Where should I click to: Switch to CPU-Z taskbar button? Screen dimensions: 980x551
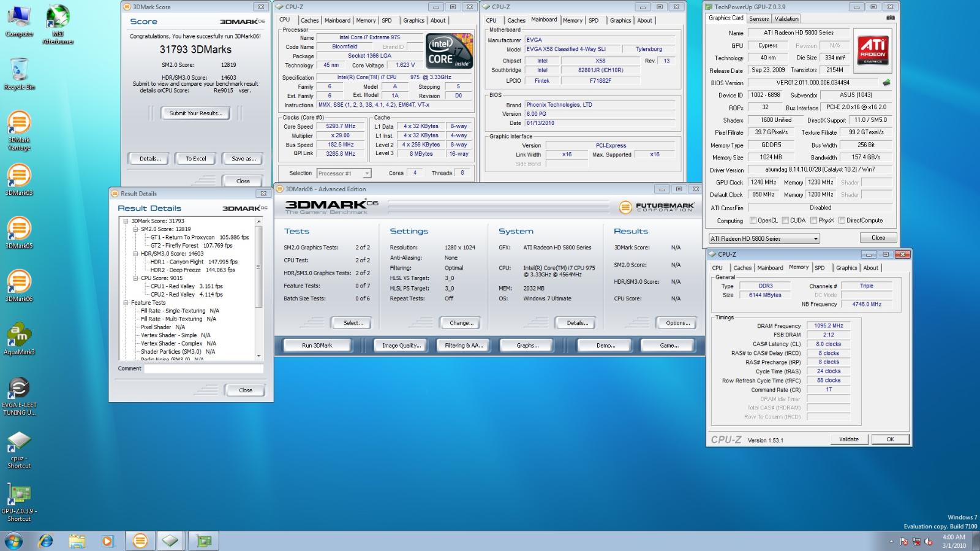pos(171,541)
